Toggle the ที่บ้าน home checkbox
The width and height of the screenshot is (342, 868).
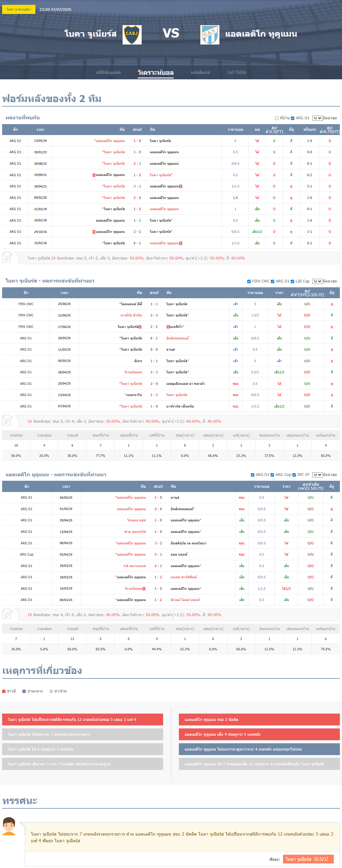point(277,118)
